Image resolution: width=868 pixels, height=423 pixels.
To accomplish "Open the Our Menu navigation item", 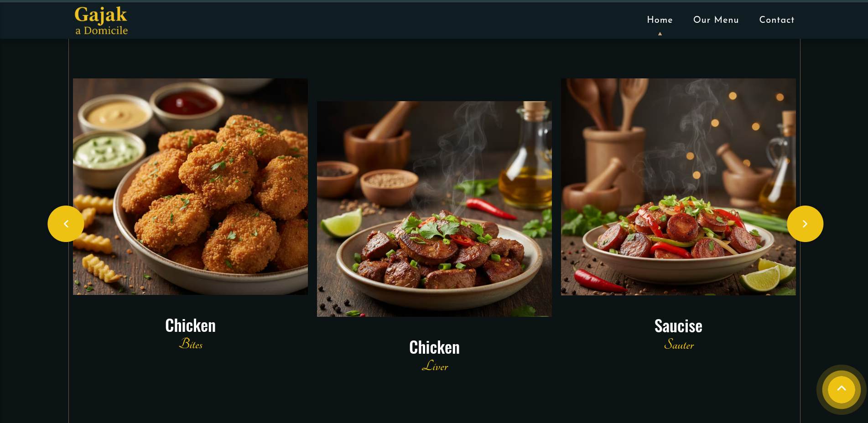I will [716, 20].
